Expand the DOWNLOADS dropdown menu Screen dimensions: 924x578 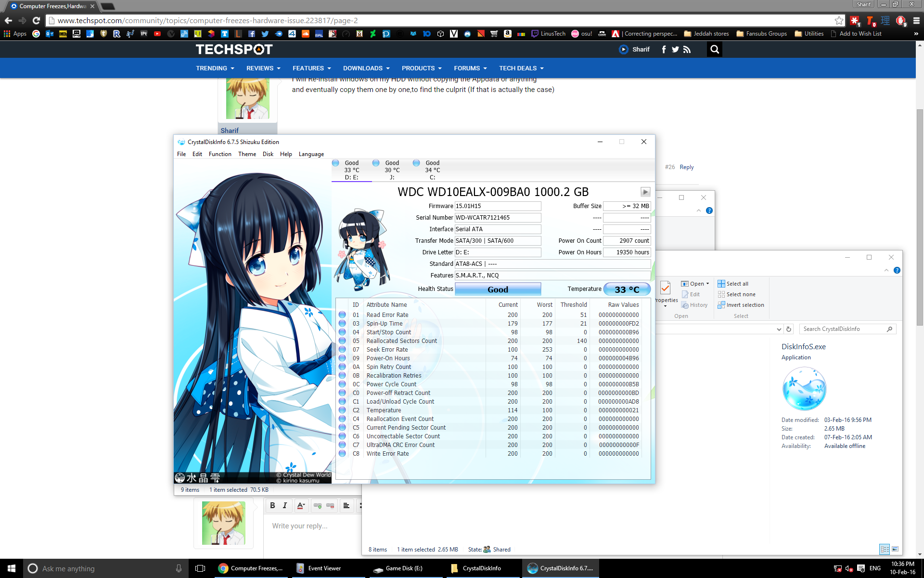(366, 68)
